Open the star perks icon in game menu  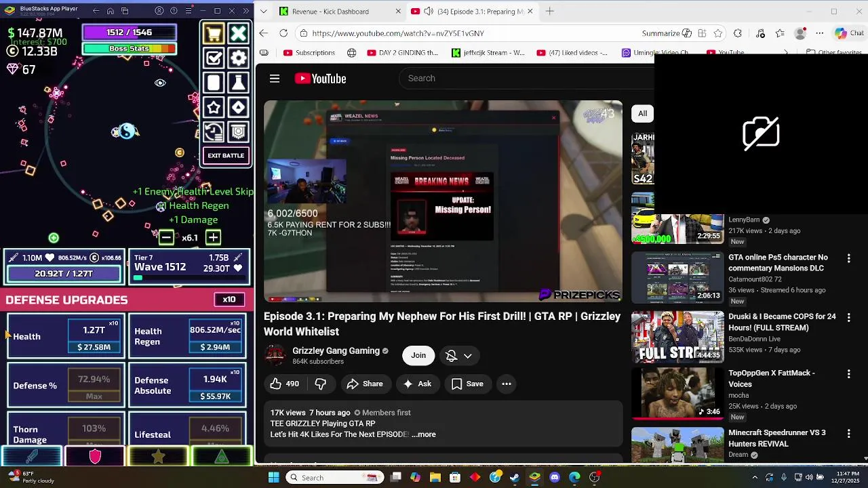(x=214, y=107)
